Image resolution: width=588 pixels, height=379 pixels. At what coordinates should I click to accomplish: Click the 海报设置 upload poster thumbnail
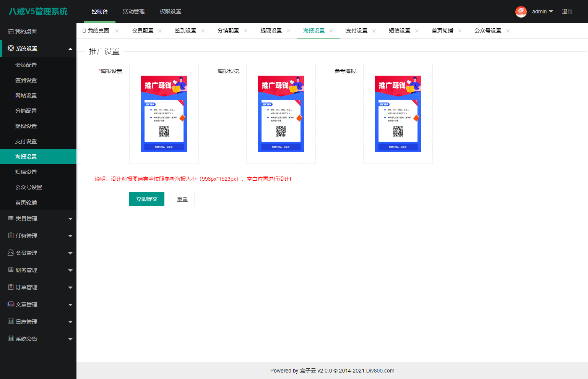164,114
